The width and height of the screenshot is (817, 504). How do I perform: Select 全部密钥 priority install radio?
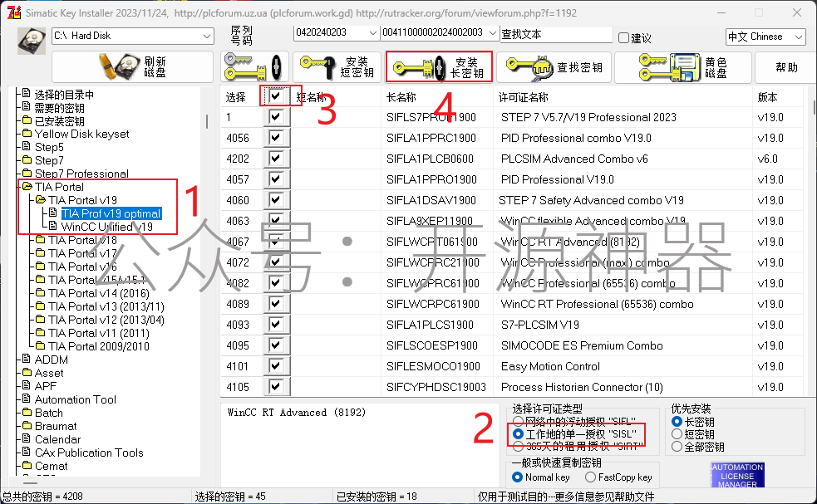pos(677,446)
